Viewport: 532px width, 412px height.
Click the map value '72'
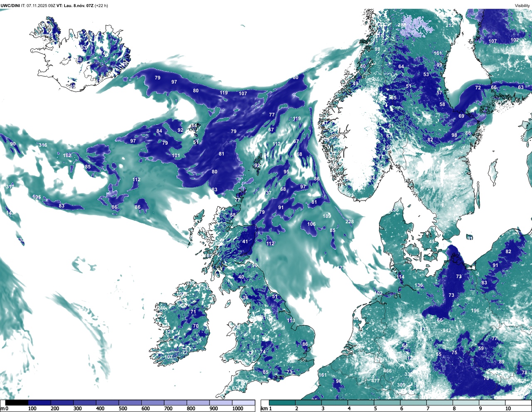(x=478, y=88)
